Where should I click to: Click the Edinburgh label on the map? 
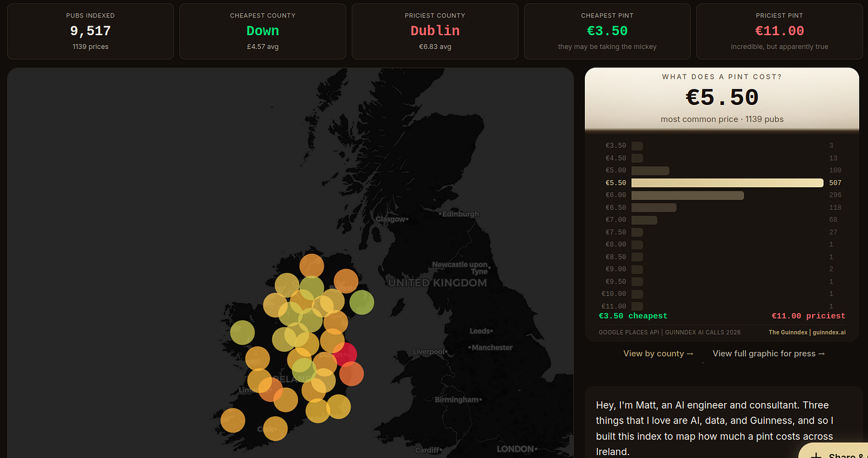[460, 214]
